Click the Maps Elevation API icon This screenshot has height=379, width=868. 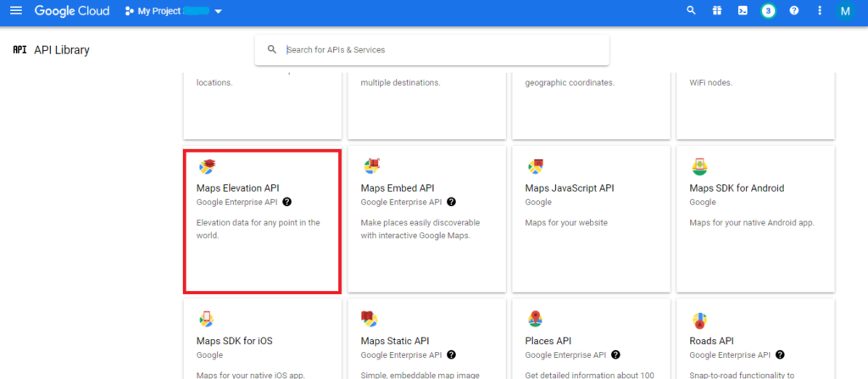207,165
